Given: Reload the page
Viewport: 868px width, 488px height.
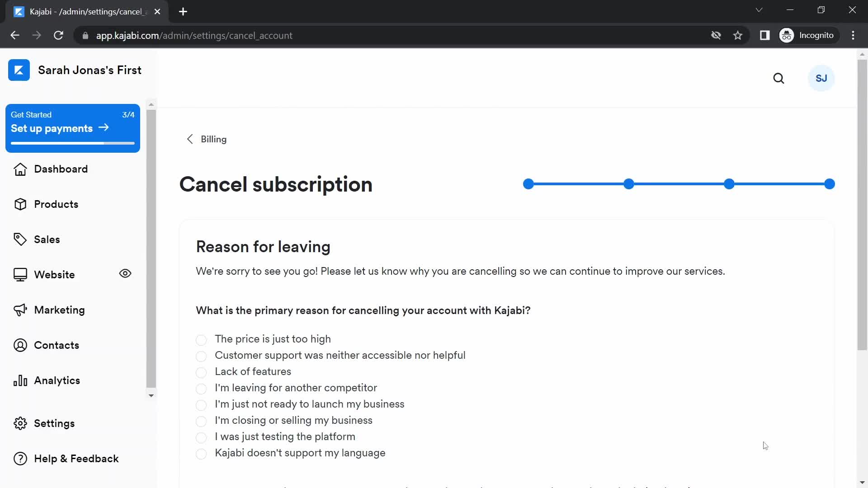Looking at the screenshot, I should pyautogui.click(x=58, y=35).
